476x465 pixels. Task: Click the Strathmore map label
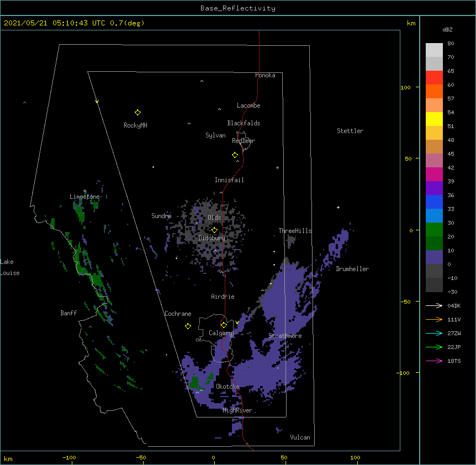pyautogui.click(x=285, y=336)
